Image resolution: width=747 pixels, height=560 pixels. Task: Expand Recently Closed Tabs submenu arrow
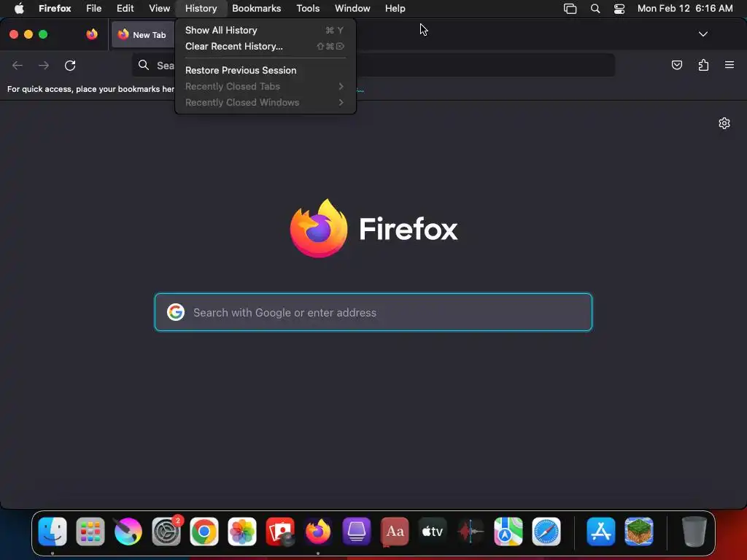point(341,86)
